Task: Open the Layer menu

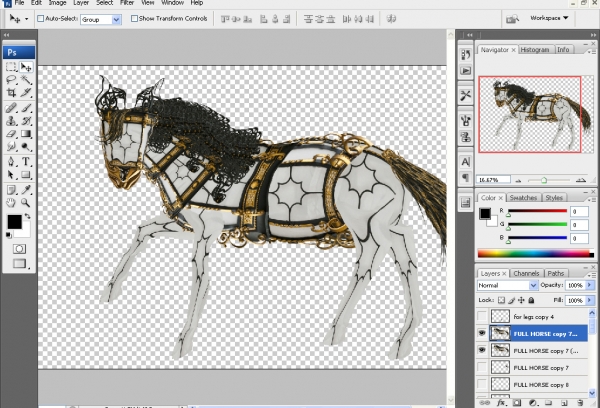Action: (x=81, y=3)
